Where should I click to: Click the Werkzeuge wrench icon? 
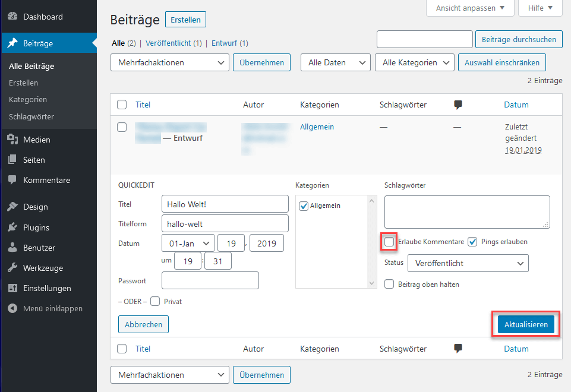click(x=12, y=268)
